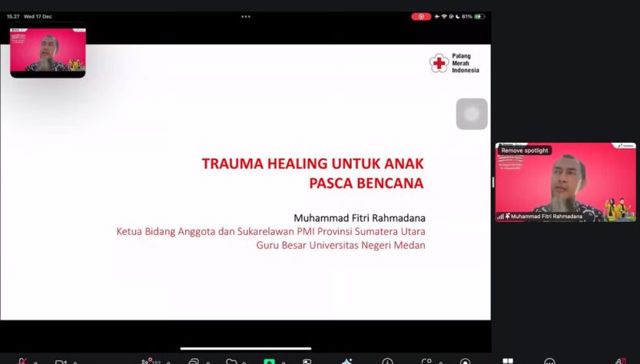Expand the video options caret beside the camera

75,362
